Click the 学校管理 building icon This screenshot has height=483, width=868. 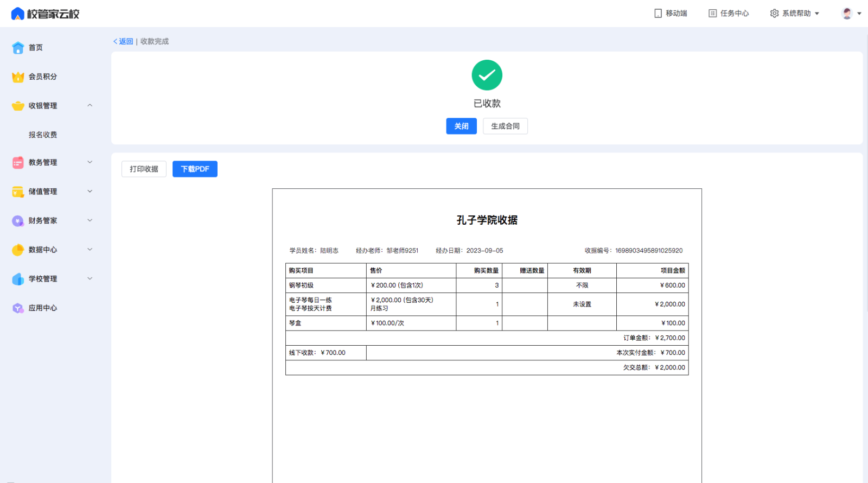pos(18,279)
